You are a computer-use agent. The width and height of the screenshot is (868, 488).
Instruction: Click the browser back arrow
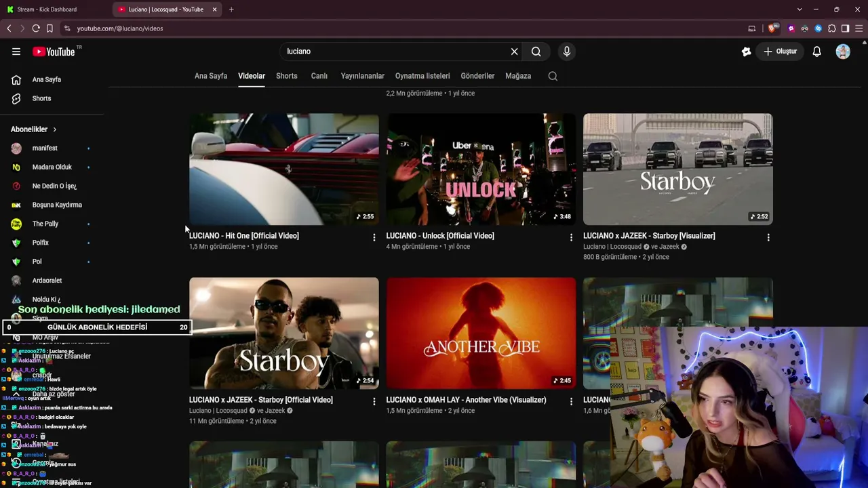pos(9,28)
